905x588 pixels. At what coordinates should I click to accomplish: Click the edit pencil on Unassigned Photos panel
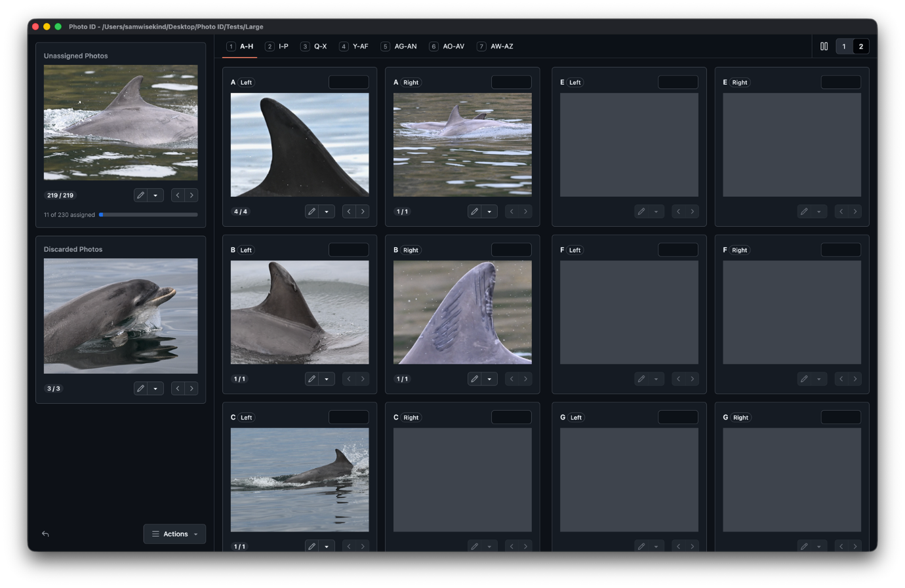pyautogui.click(x=140, y=195)
